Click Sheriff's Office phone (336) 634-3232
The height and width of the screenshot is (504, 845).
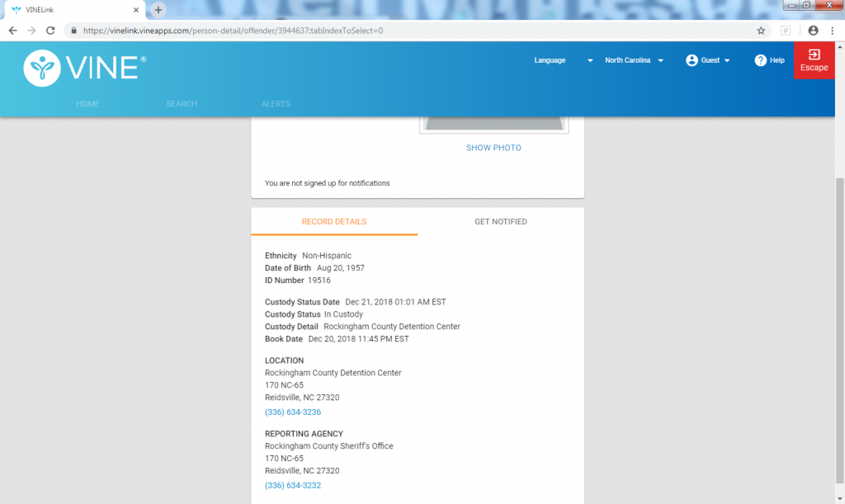(x=293, y=485)
